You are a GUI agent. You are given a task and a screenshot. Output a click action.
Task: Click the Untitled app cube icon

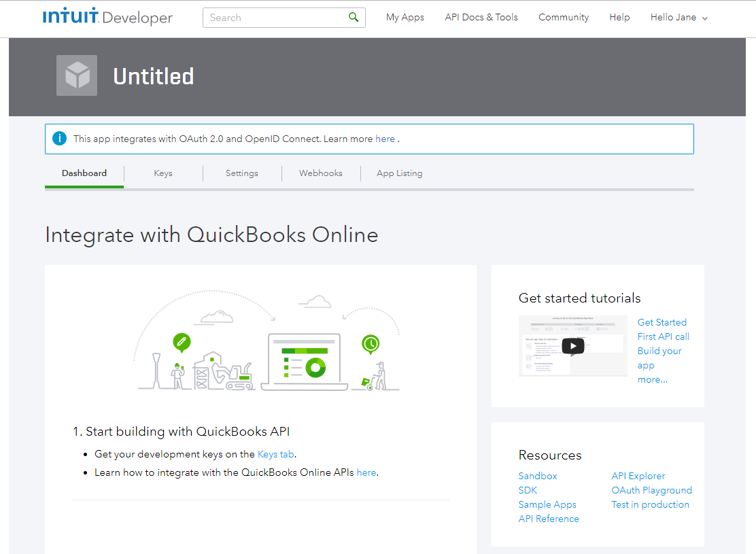77,75
